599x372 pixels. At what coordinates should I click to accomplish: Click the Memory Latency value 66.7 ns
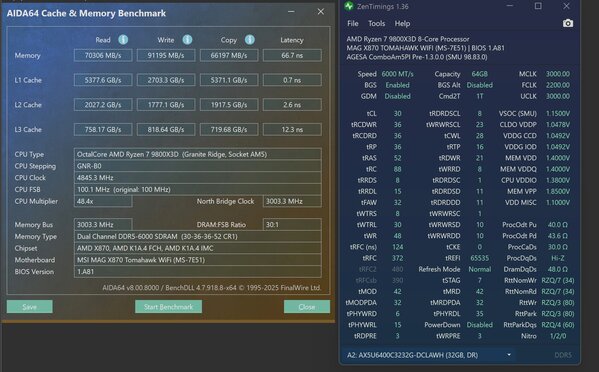[292, 55]
